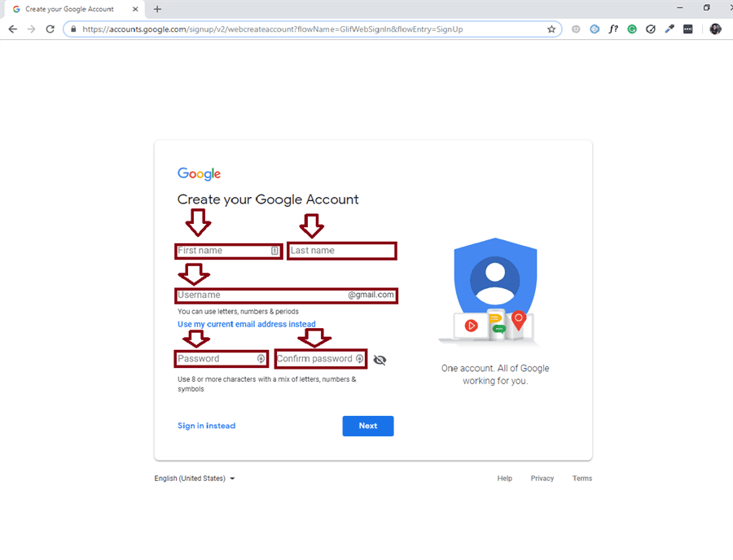The image size is (733, 560).
Task: Open a new browser tab
Action: [158, 9]
